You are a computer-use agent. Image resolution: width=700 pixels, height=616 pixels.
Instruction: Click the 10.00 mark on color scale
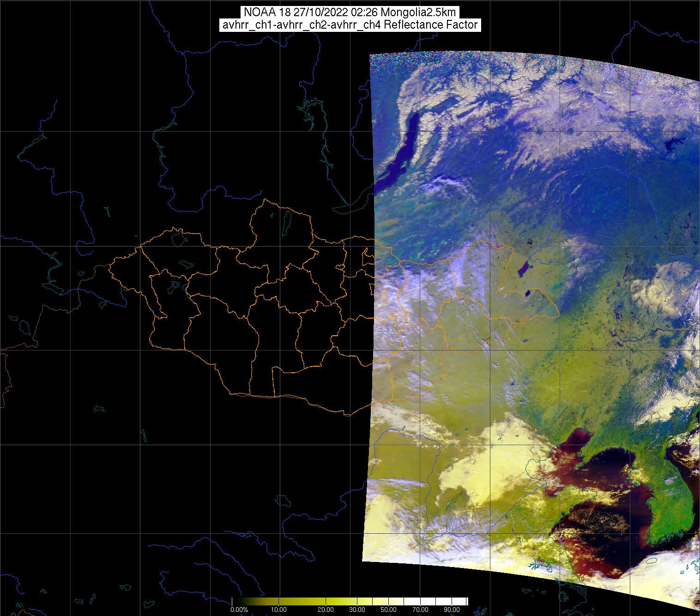click(279, 610)
